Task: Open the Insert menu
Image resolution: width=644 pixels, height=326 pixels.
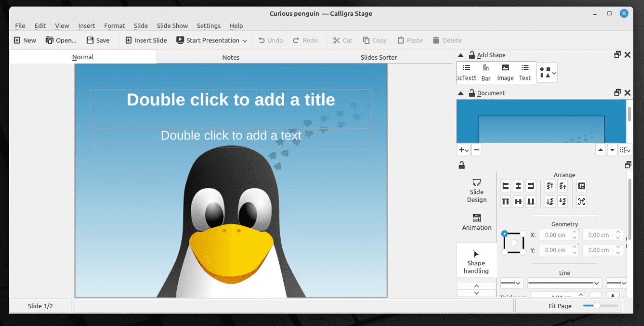Action: (x=87, y=26)
